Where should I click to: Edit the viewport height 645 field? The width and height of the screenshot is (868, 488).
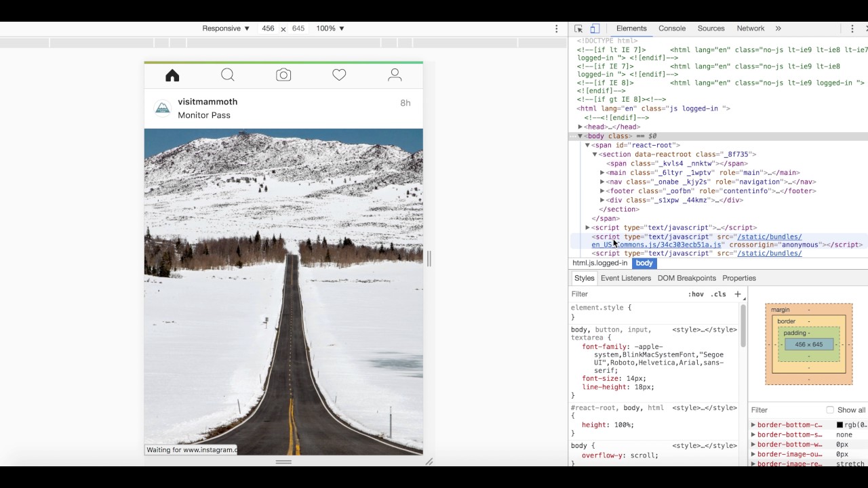(298, 28)
